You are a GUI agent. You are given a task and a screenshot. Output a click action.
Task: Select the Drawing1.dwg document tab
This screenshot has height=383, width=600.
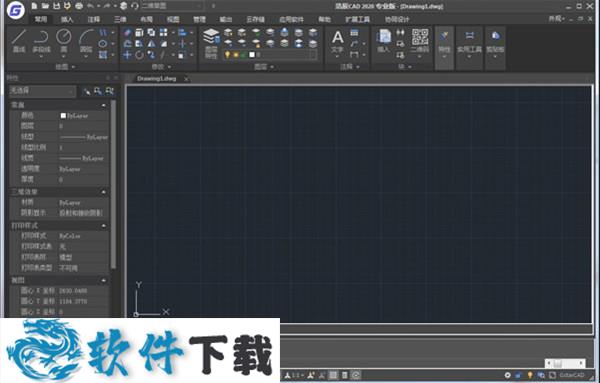pos(157,78)
